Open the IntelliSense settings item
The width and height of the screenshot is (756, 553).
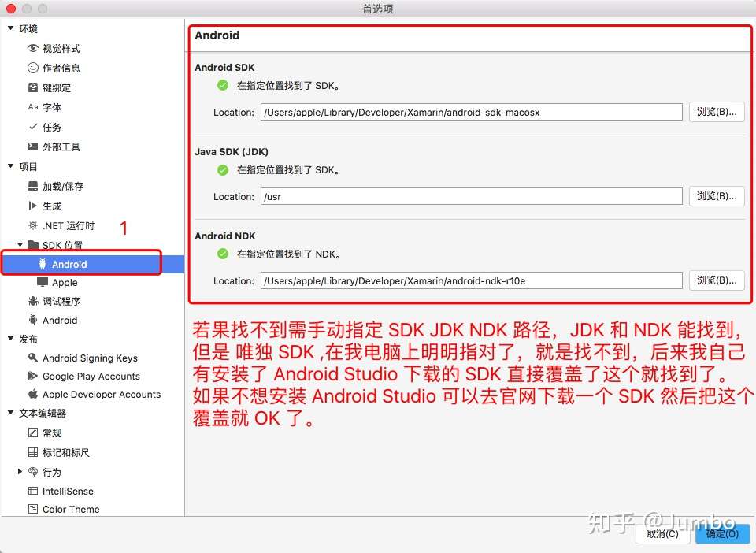click(x=68, y=491)
